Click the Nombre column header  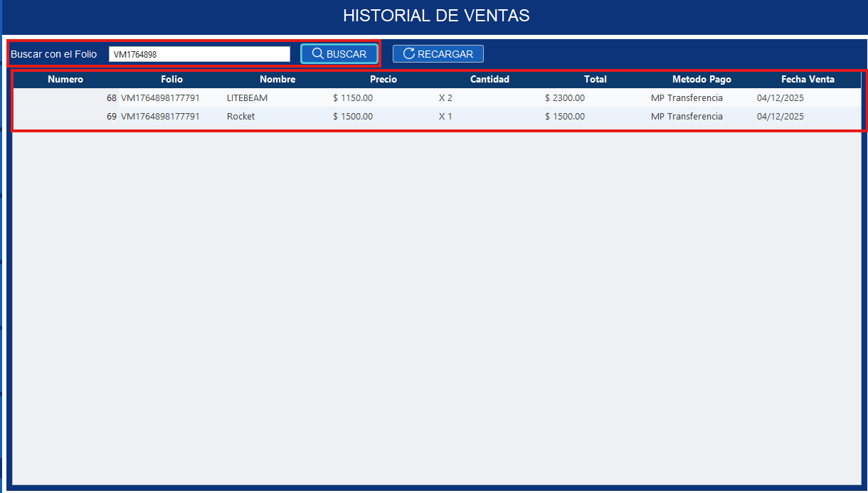(277, 79)
